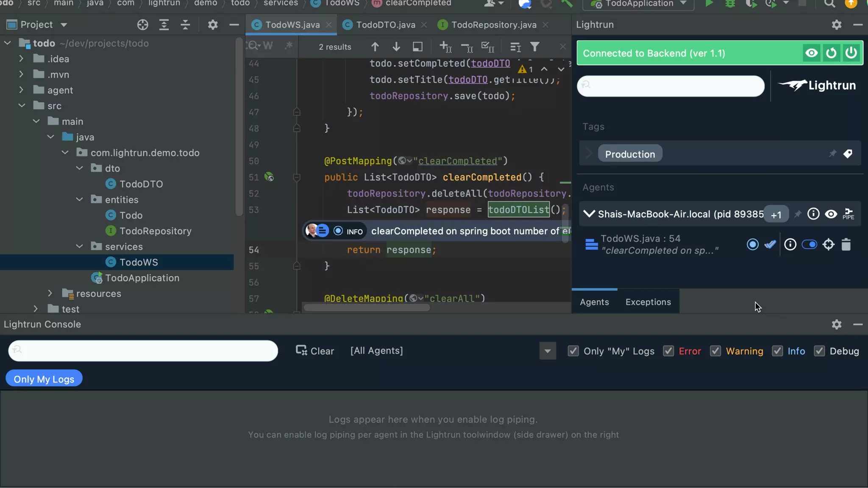Select TodoRepository in project tree
This screenshot has width=868, height=488.
(x=155, y=231)
